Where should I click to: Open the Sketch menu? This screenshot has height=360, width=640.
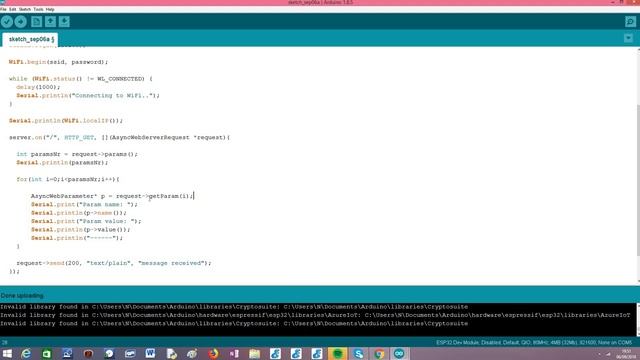(x=24, y=9)
